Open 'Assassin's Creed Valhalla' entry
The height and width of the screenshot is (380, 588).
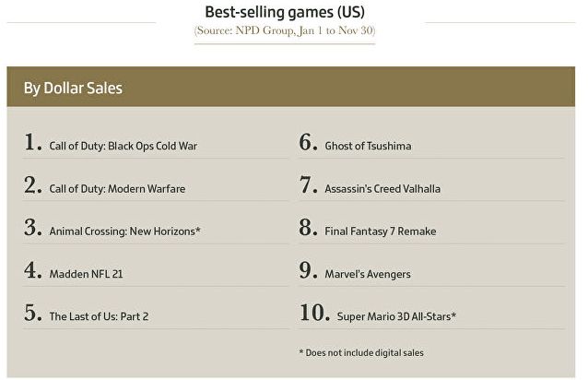tap(382, 188)
